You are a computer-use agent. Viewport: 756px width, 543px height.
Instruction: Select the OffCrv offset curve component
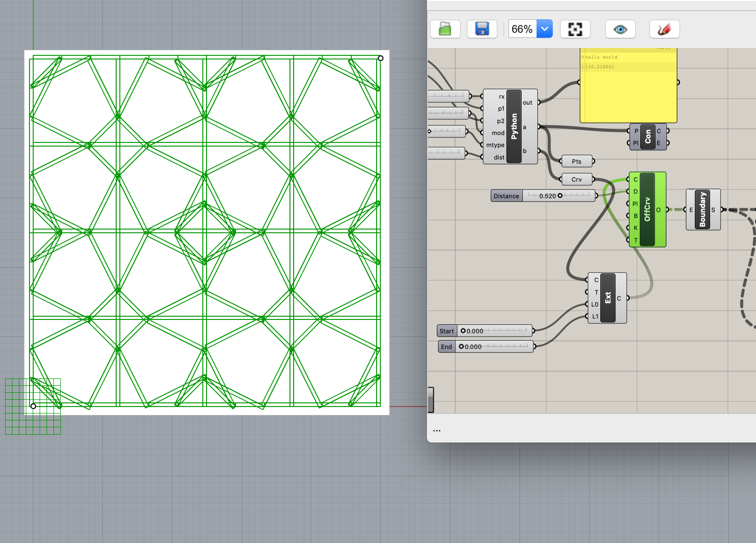tap(647, 210)
